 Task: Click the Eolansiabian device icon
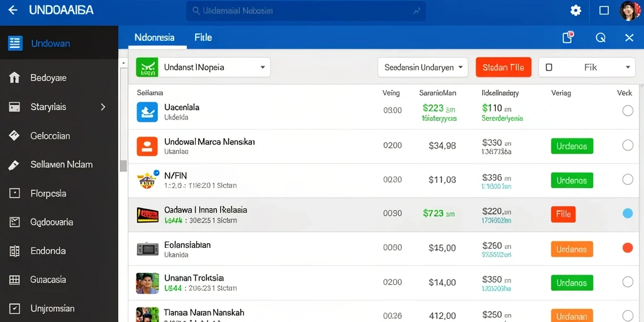(147, 248)
